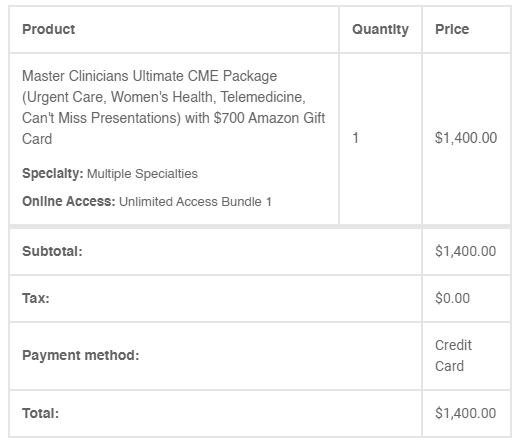Image resolution: width=522 pixels, height=445 pixels.
Task: Click the Subtotal label
Action: pyautogui.click(x=52, y=251)
